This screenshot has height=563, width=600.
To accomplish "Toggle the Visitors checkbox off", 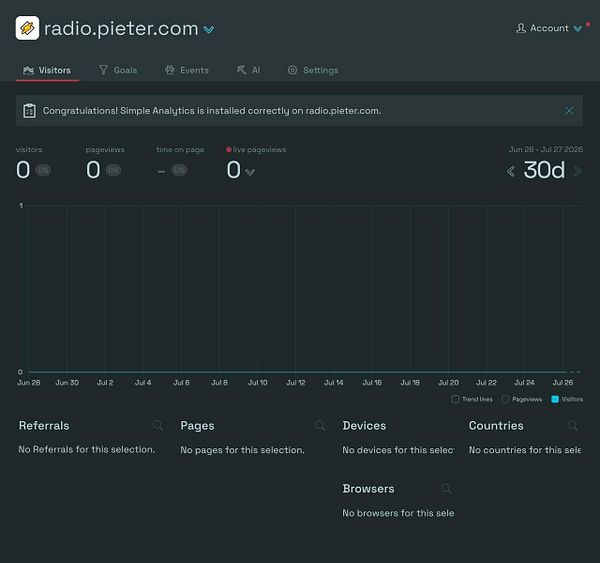I will [555, 399].
